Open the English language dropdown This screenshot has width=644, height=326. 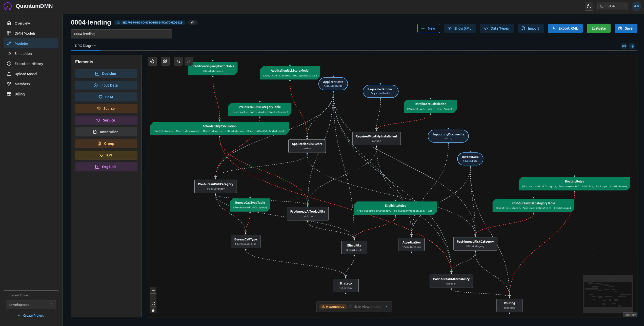coord(612,6)
